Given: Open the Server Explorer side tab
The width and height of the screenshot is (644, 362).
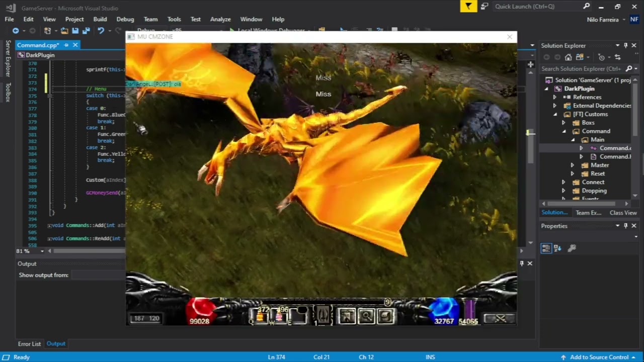Looking at the screenshot, I should pyautogui.click(x=8, y=58).
